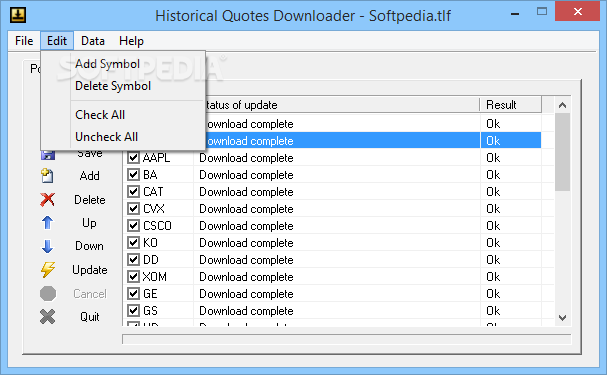Close the Historical Quotes Downloader window
607x375 pixels.
point(578,11)
